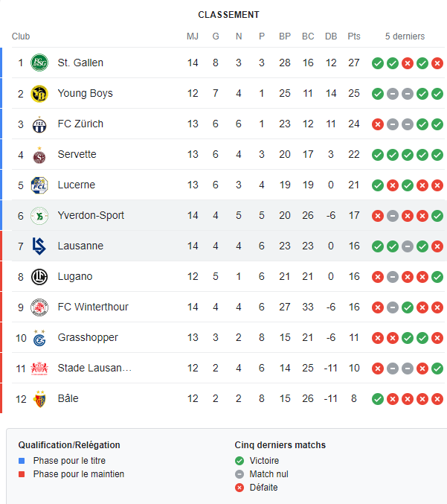Click Bâle's latest defeat icon

(437, 399)
